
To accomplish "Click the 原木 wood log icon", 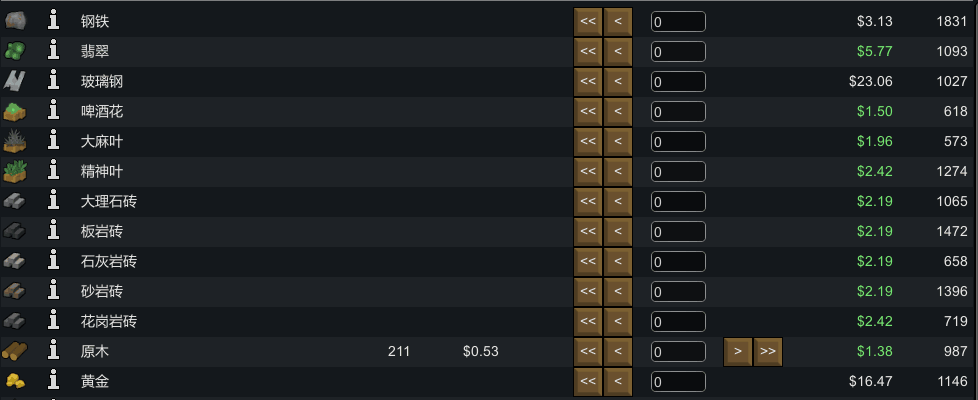I will [x=15, y=351].
